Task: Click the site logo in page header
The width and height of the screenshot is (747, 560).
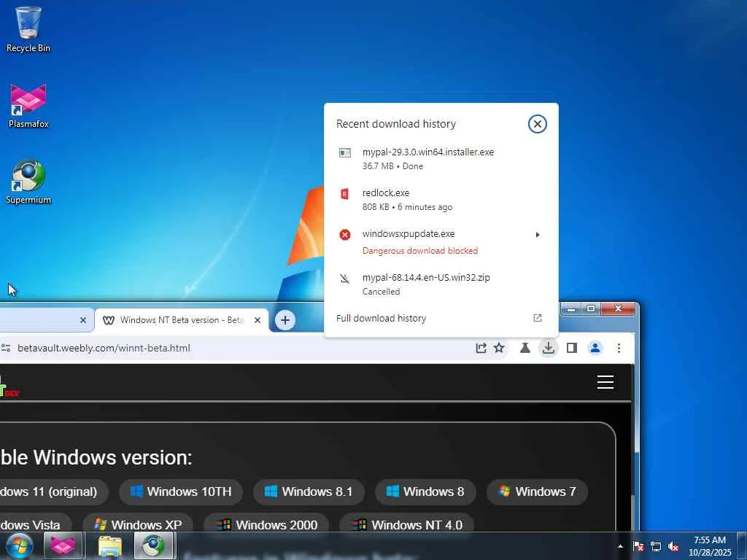Action: click(9, 386)
